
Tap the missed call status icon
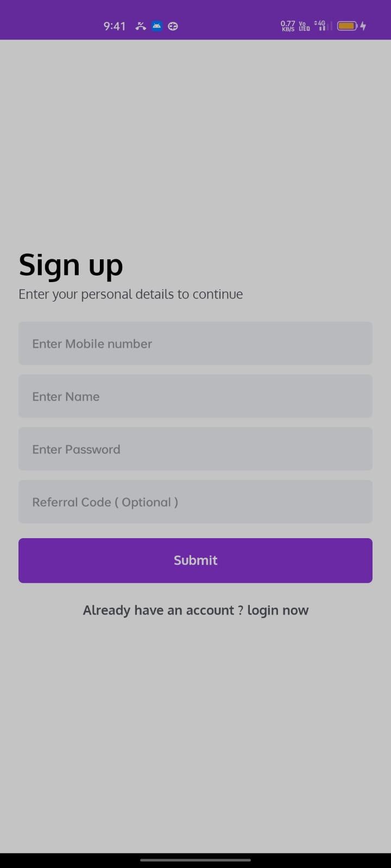141,26
